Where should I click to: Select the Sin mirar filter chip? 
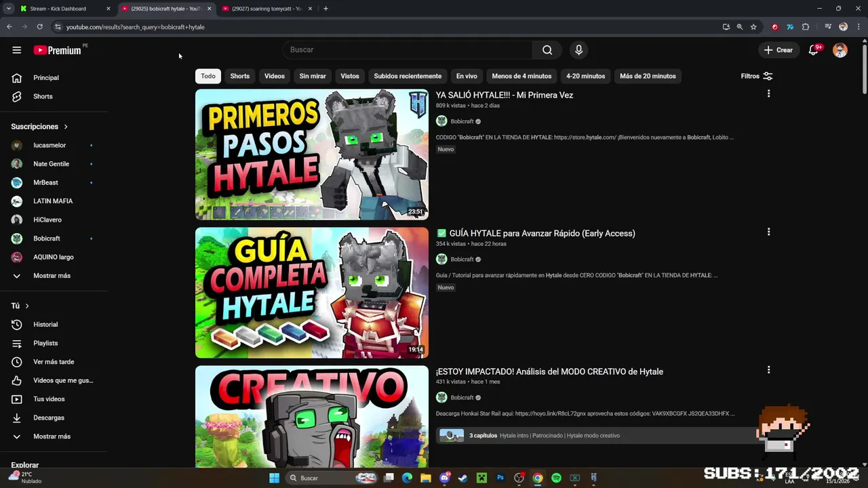point(313,76)
